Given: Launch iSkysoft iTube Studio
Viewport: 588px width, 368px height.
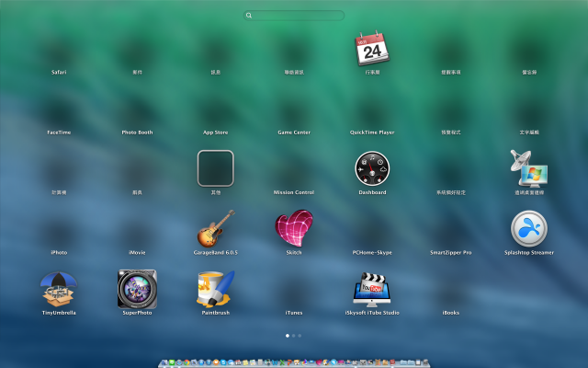Looking at the screenshot, I should click(372, 290).
